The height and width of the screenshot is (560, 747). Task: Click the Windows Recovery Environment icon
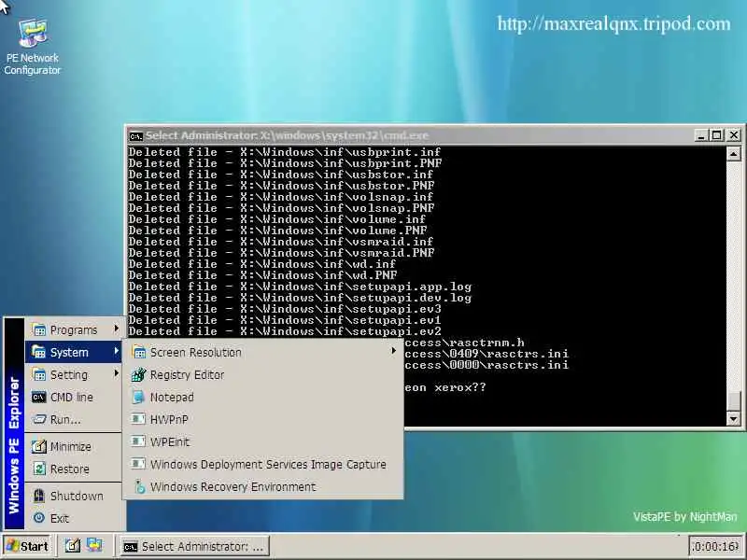139,486
